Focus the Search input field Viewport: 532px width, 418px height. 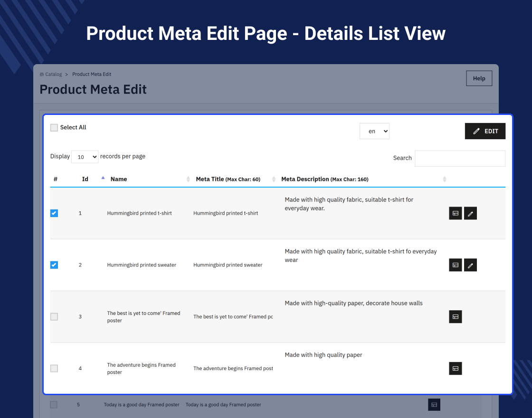[460, 159]
